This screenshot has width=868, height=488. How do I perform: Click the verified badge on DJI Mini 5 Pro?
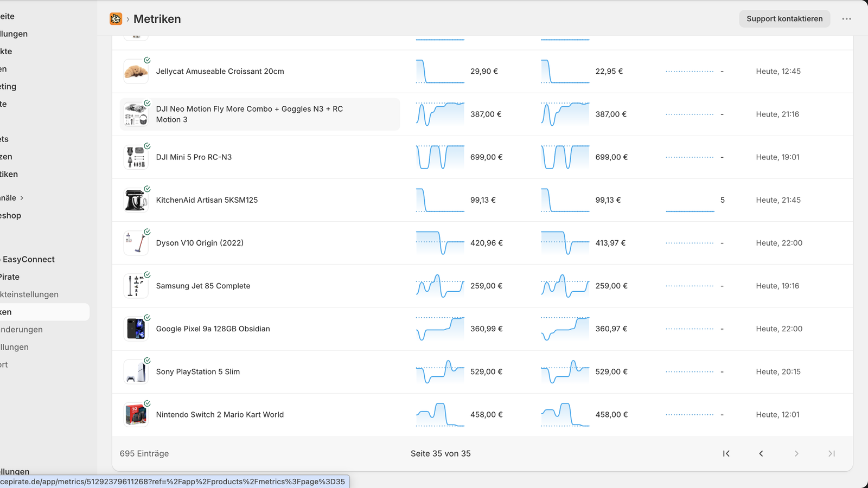[147, 146]
